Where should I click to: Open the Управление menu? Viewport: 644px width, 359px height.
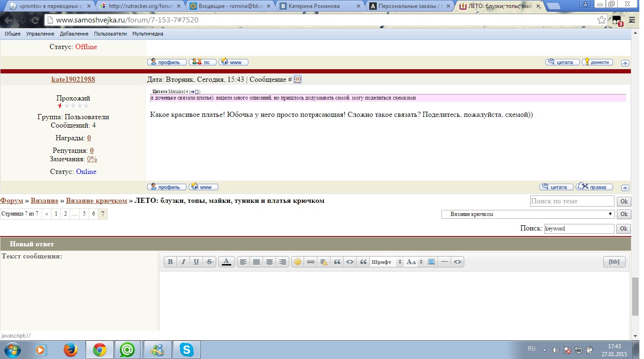pyautogui.click(x=40, y=34)
